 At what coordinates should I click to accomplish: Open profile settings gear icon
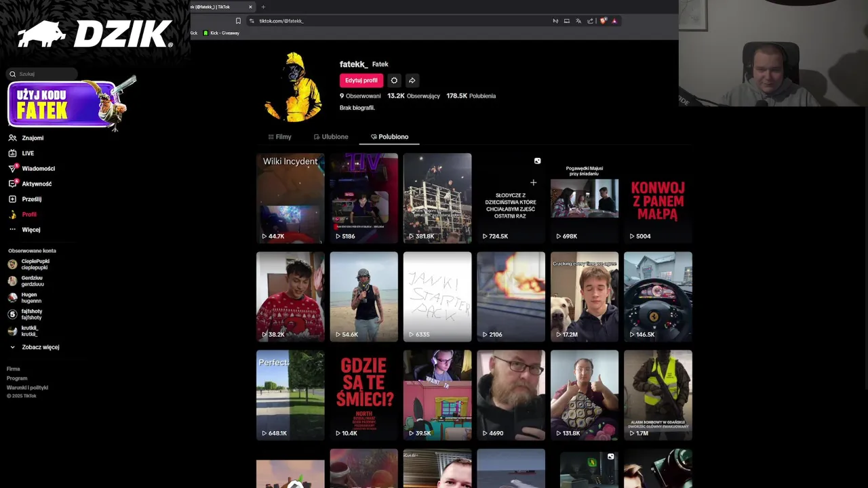click(394, 80)
